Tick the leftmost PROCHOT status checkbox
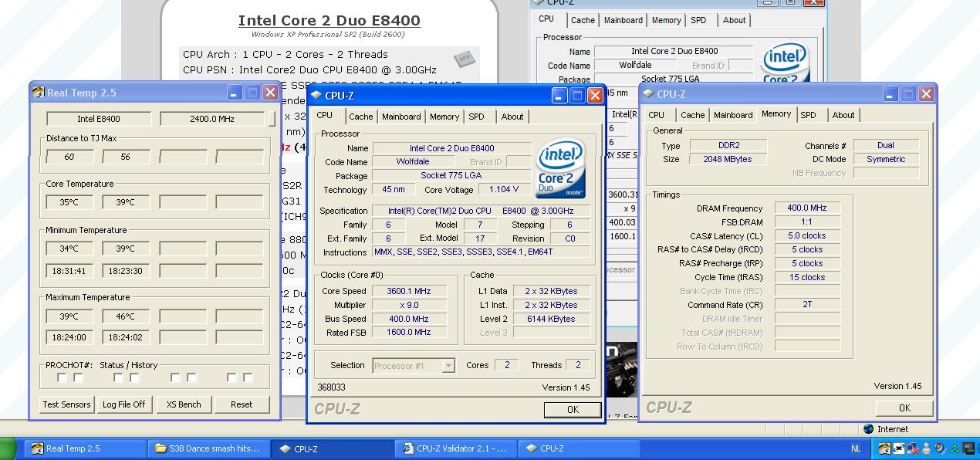The width and height of the screenshot is (980, 460). click(62, 377)
